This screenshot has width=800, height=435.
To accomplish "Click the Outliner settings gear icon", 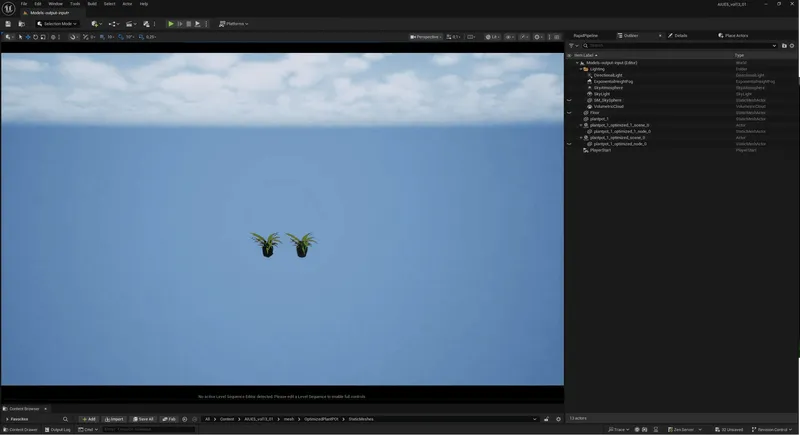I will click(x=794, y=45).
